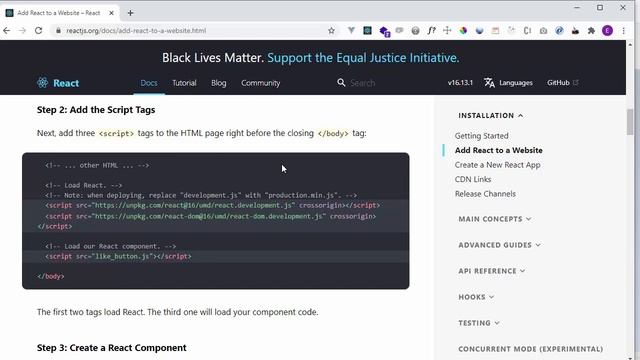Bookmark this page with the star
Viewport: 640px width, 360px height.
point(331,31)
